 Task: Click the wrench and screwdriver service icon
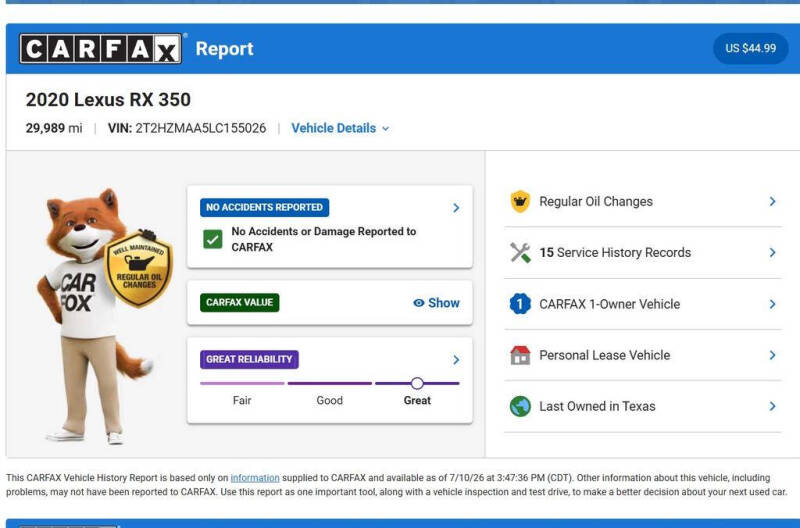coord(520,253)
